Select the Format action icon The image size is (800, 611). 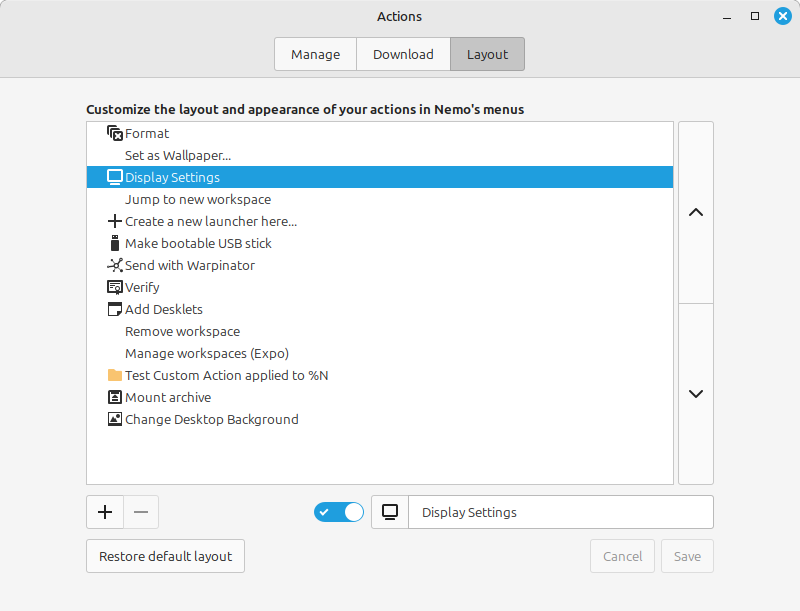pos(113,133)
